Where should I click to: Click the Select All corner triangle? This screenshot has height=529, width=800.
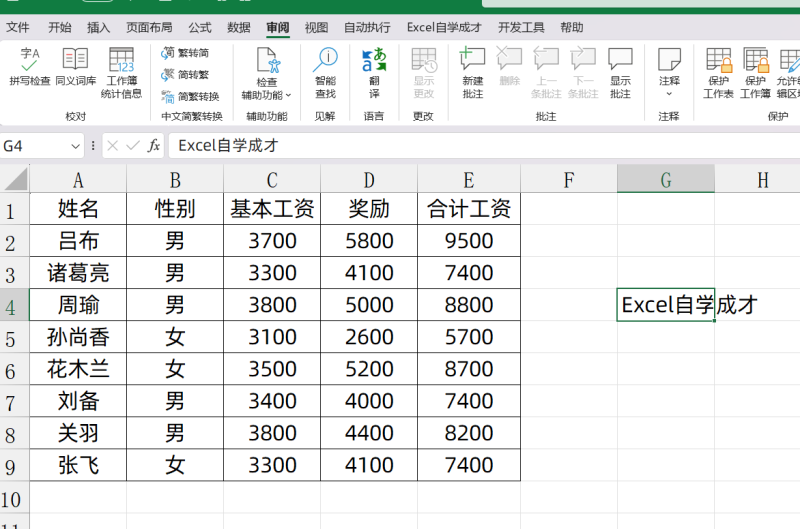click(15, 179)
